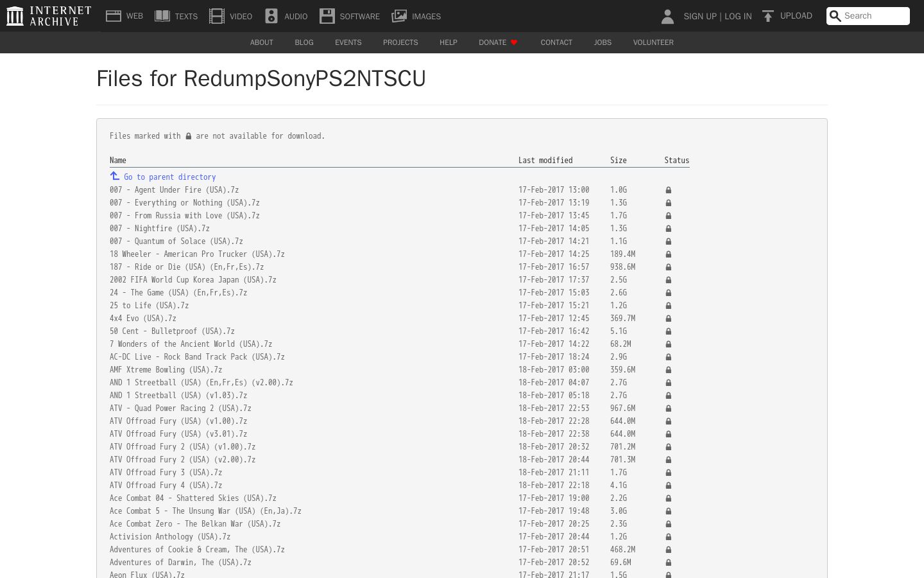Follow the Go to parent directory link
Screen dimensions: 924x578
tap(169, 177)
